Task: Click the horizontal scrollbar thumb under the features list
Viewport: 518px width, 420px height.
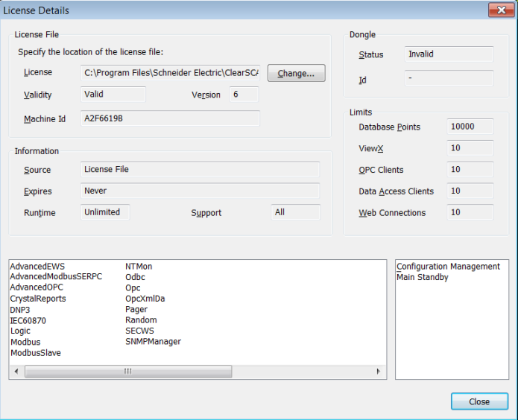Action: click(x=128, y=372)
